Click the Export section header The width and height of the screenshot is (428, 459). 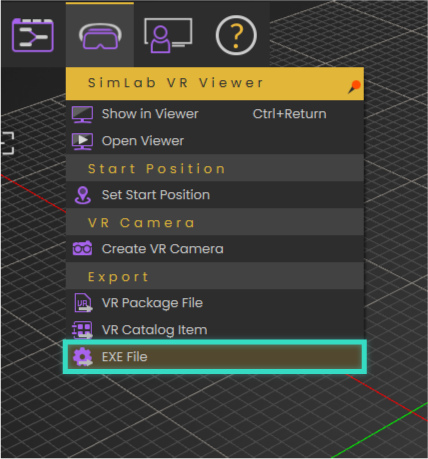click(x=215, y=276)
